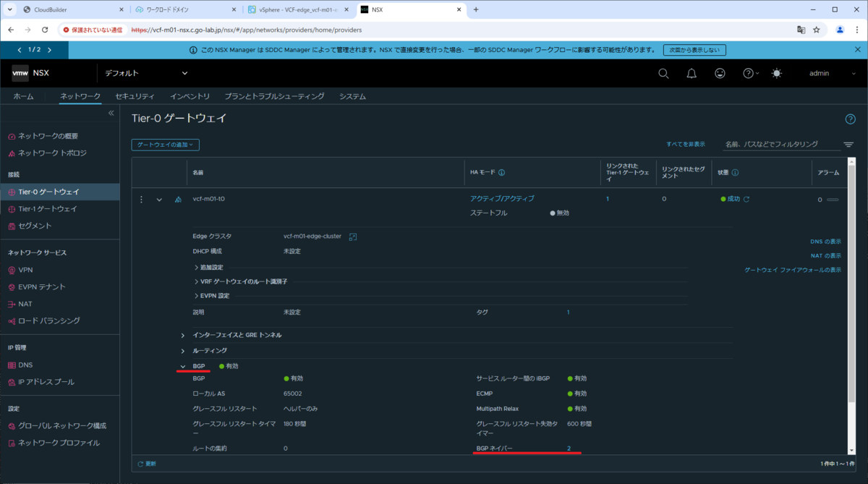This screenshot has height=484, width=868.
Task: Click the DNS の表示 link
Action: pos(825,241)
